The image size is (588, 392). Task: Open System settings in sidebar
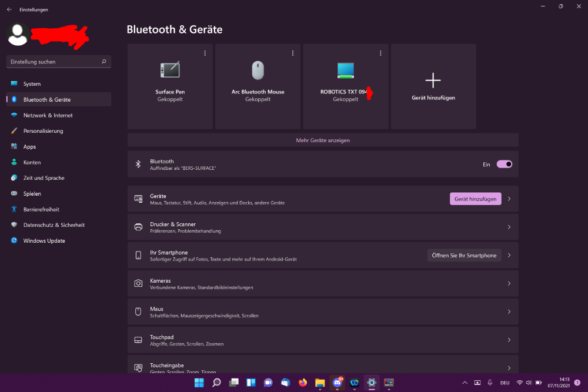point(59,83)
